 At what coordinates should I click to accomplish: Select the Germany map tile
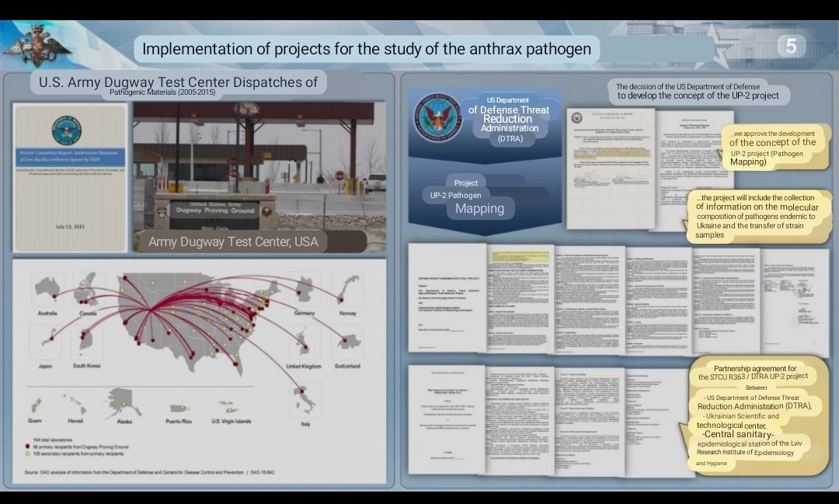pyautogui.click(x=305, y=290)
